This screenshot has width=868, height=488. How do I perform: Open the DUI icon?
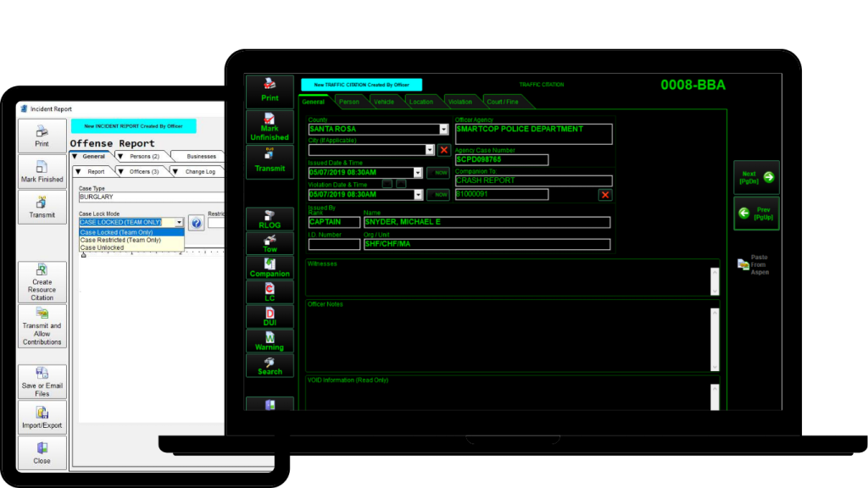(x=270, y=317)
